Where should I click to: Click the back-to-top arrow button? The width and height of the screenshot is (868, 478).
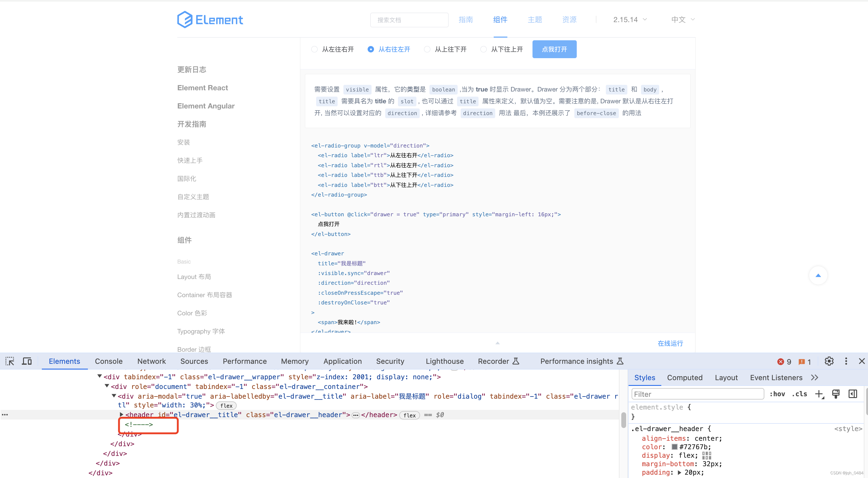(818, 275)
